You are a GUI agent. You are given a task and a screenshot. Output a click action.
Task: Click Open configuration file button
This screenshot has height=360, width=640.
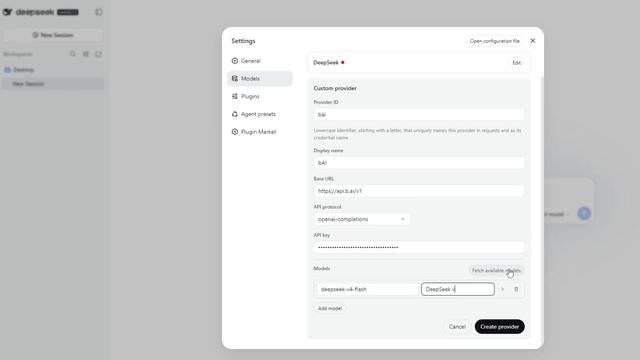[494, 41]
